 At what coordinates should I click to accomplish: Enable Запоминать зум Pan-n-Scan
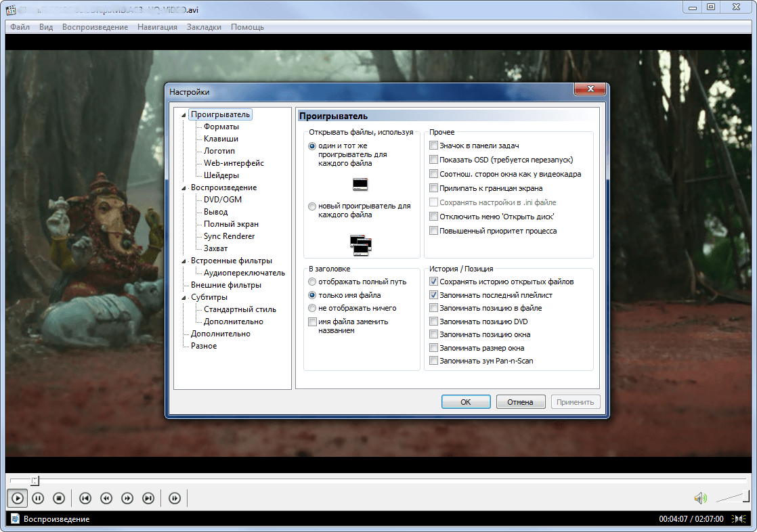click(433, 361)
